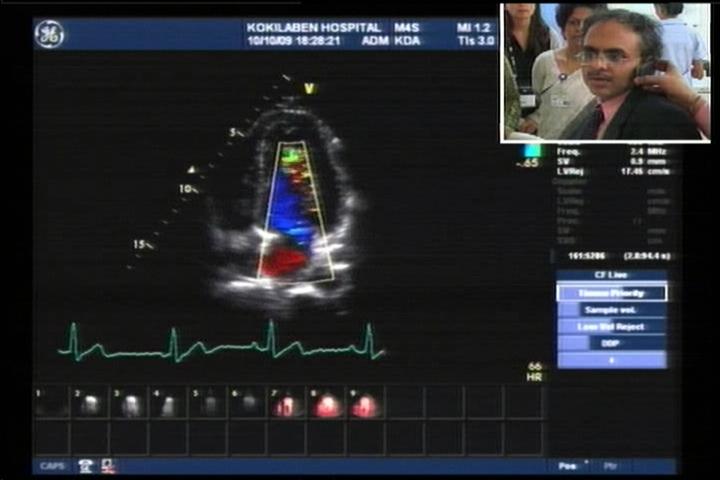The height and width of the screenshot is (480, 720).
Task: Click the telephone icon in status bar
Action: (86, 466)
